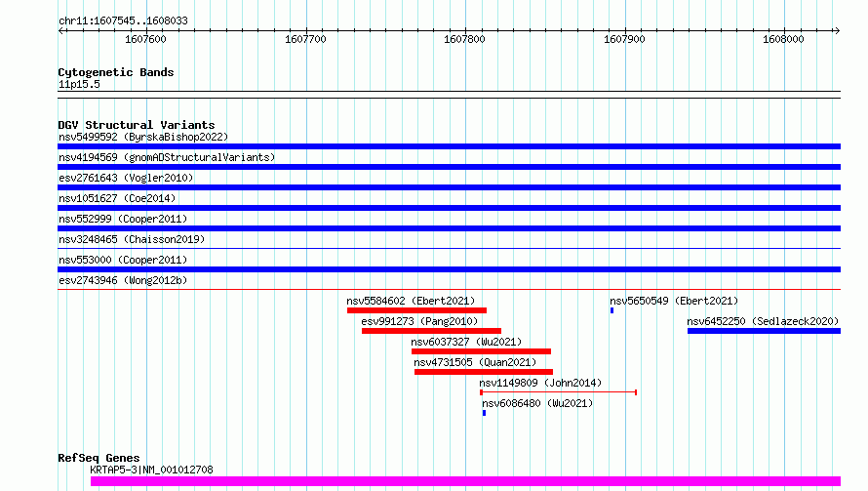Image resolution: width=868 pixels, height=491 pixels.
Task: Click the 1607700 ruler position
Action: click(305, 39)
